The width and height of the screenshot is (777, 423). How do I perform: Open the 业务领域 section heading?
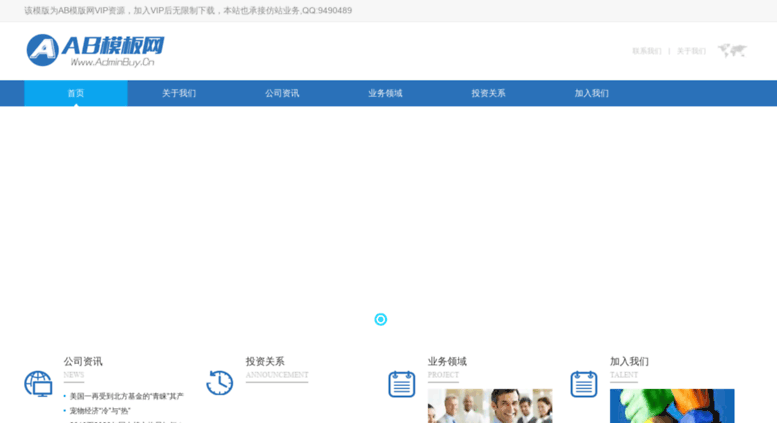pyautogui.click(x=447, y=362)
